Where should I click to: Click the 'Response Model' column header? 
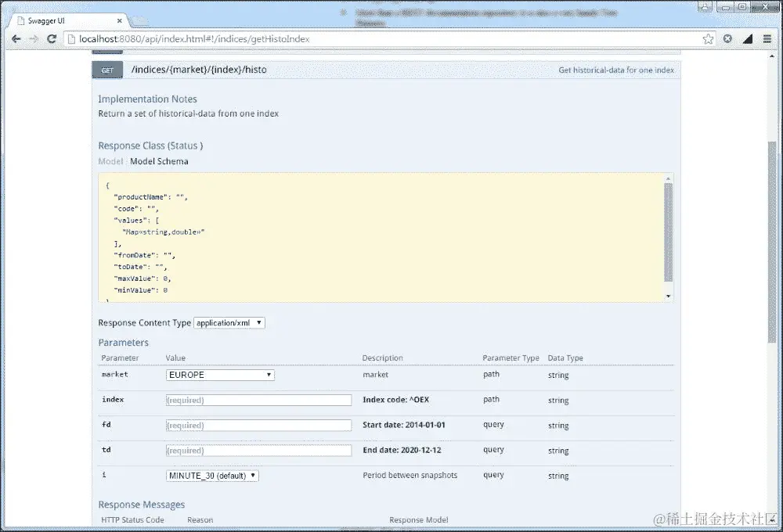[x=418, y=520]
